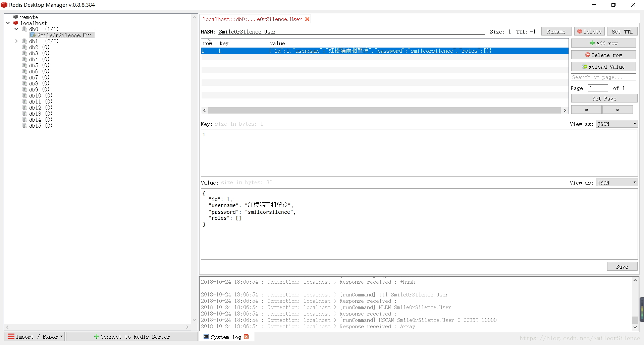Click the db10 database icon
This screenshot has height=345, width=644.
coord(24,95)
